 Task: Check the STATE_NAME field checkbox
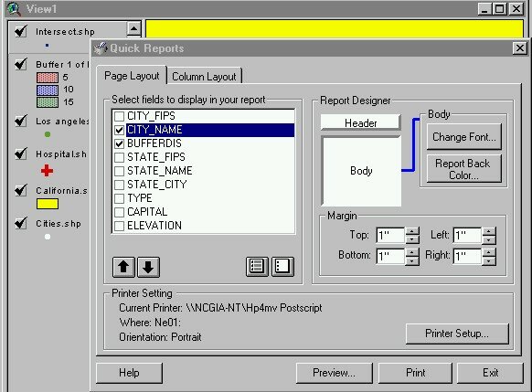pyautogui.click(x=119, y=171)
